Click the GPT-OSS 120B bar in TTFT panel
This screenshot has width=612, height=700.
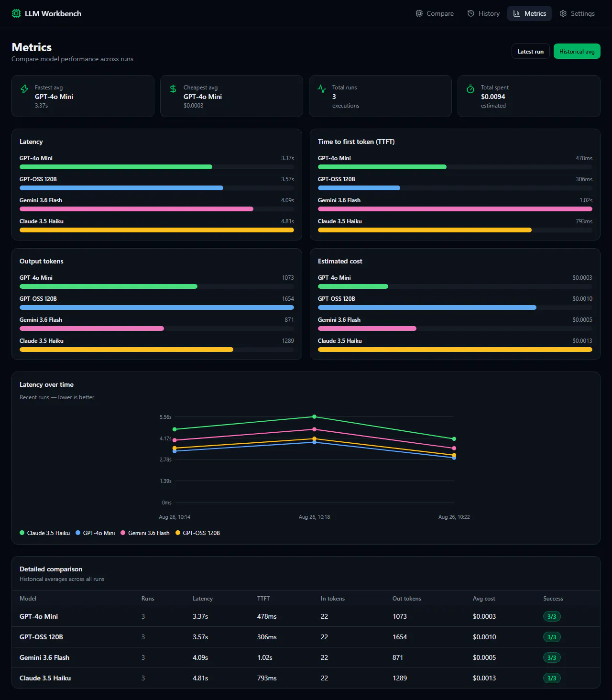pos(359,188)
